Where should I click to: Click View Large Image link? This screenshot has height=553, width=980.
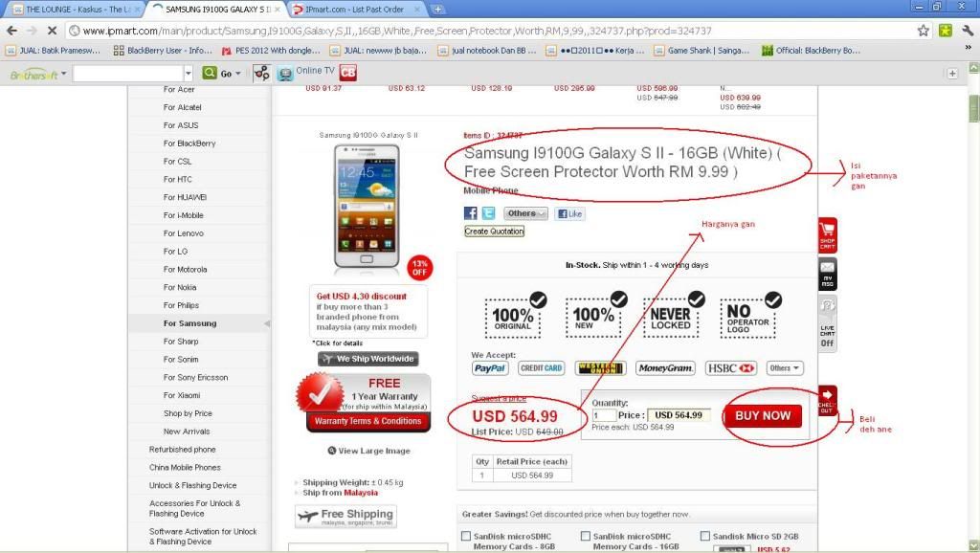point(368,451)
